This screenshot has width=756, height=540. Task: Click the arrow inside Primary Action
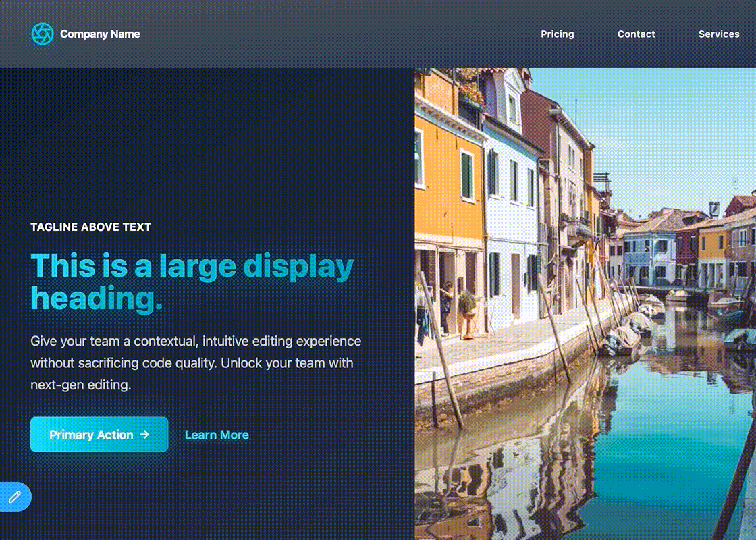pyautogui.click(x=144, y=435)
